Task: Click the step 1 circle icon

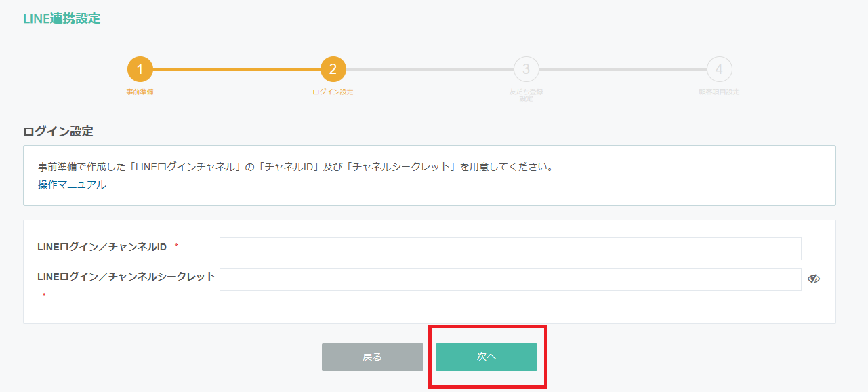Action: (x=140, y=69)
